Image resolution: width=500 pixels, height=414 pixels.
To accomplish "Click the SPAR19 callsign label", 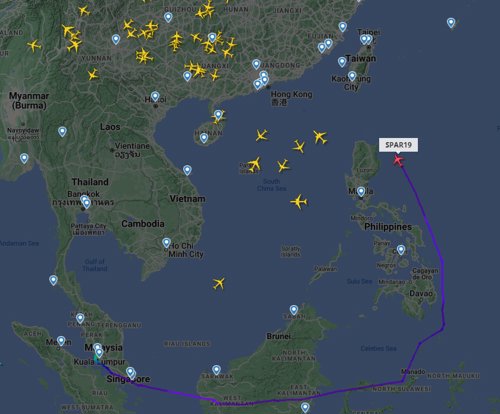I will (398, 145).
